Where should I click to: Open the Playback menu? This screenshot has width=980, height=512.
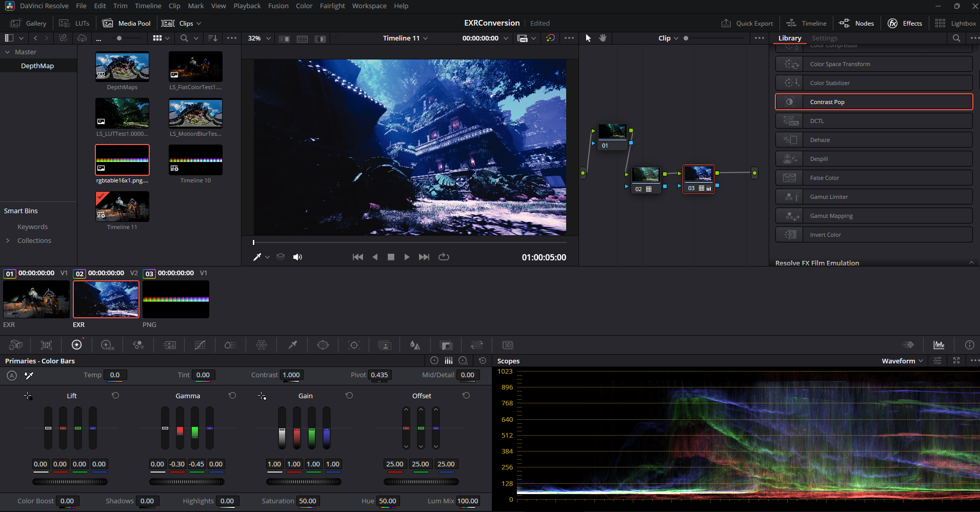coord(247,6)
